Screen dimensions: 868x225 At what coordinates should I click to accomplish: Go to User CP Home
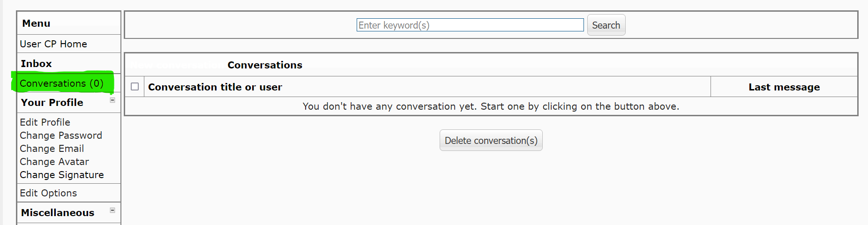[x=53, y=44]
